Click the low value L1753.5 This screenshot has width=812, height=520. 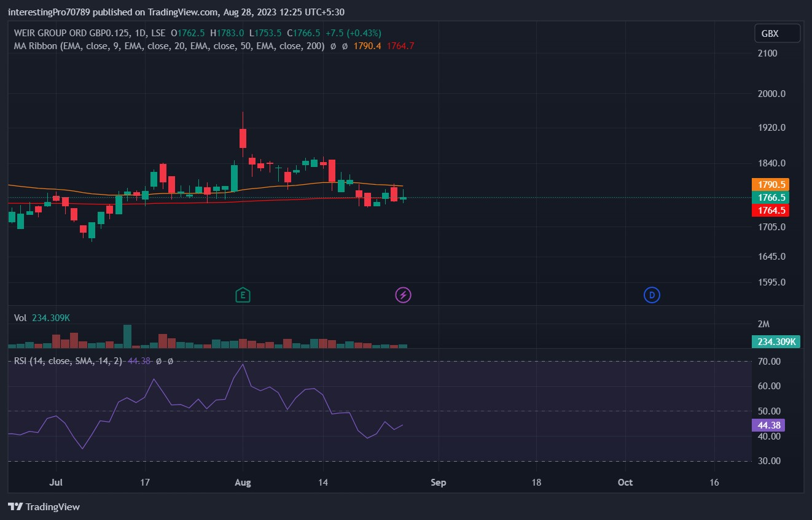[x=265, y=33]
